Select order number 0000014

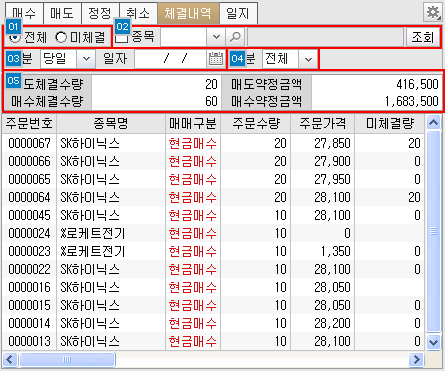tap(29, 323)
